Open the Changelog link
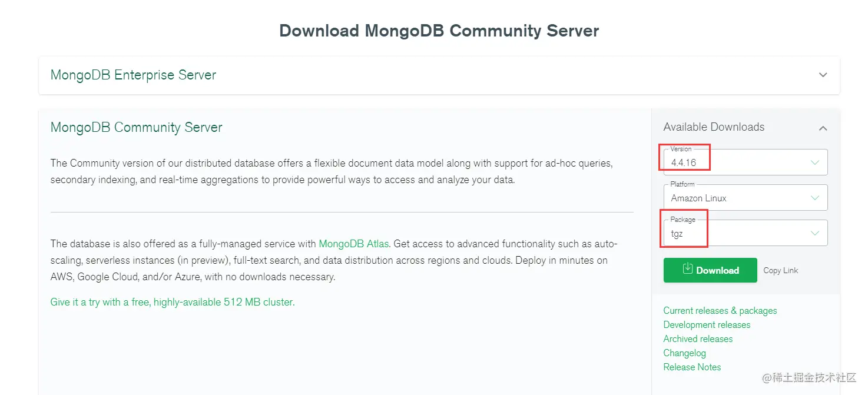This screenshot has height=395, width=868. tap(684, 353)
